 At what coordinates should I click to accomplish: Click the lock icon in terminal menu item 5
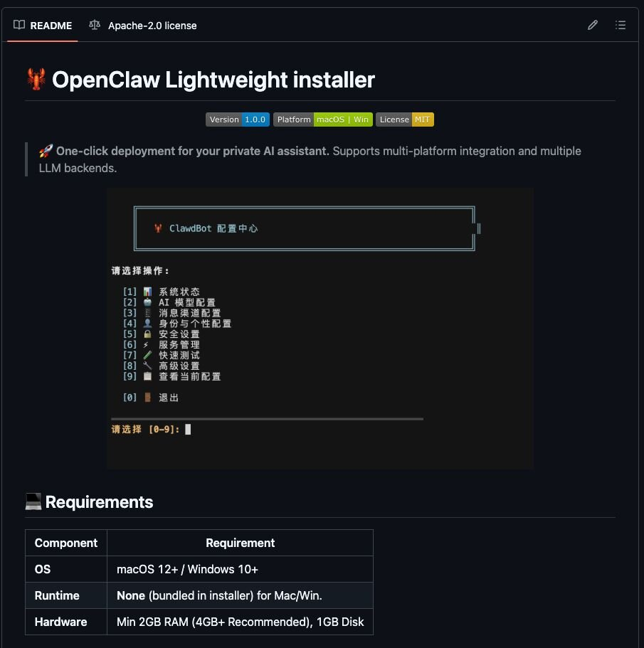coord(147,334)
